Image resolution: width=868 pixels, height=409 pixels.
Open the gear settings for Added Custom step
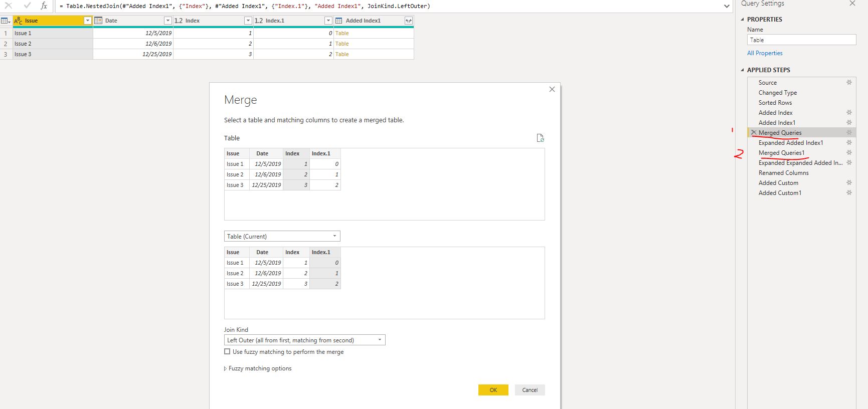click(x=849, y=182)
